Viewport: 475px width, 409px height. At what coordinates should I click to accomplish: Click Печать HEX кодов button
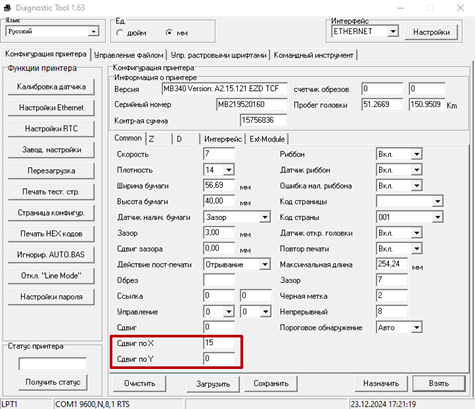[51, 234]
